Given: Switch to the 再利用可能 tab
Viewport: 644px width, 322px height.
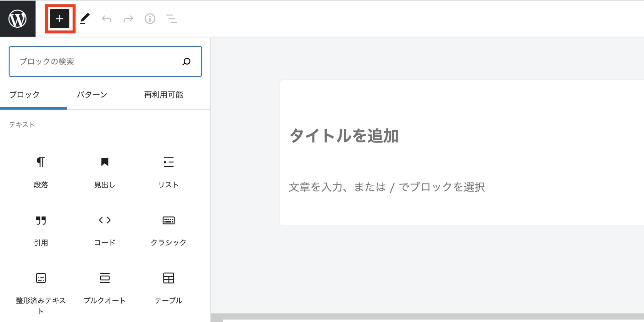Looking at the screenshot, I should (163, 95).
